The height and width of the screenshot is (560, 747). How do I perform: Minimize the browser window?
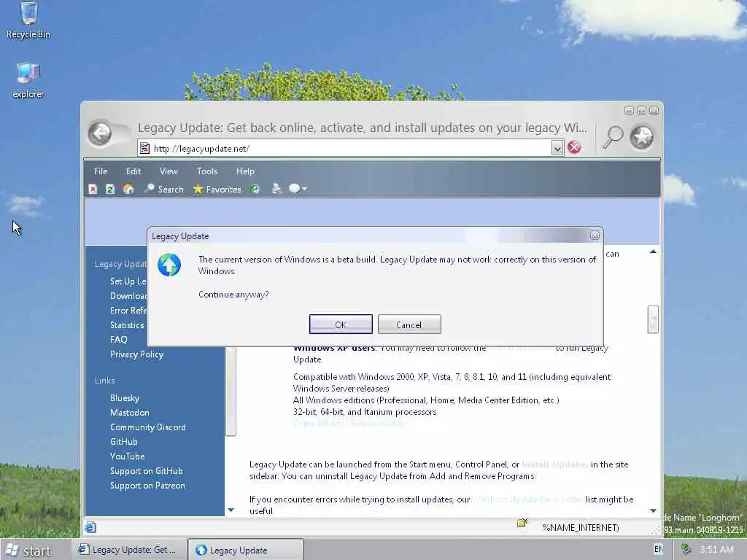pos(629,111)
